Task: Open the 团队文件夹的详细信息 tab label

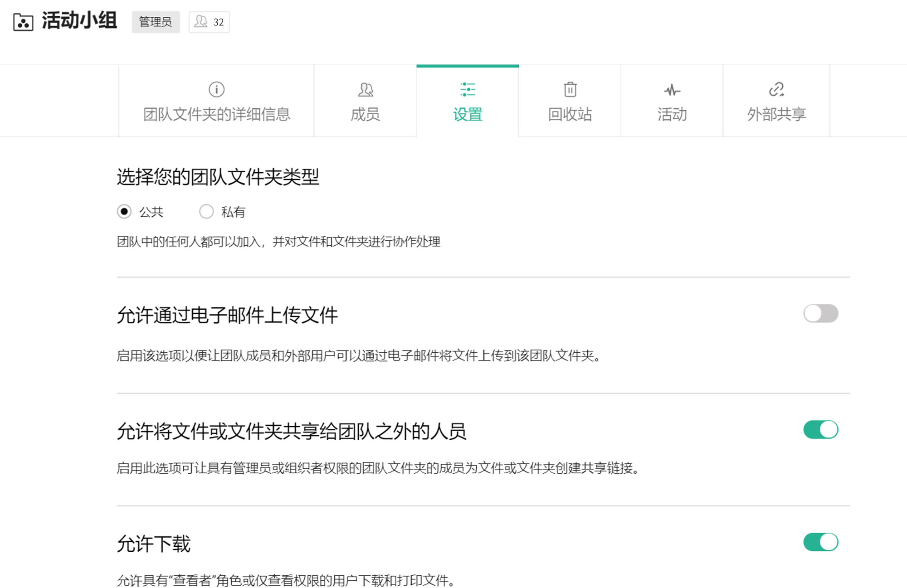Action: (217, 114)
